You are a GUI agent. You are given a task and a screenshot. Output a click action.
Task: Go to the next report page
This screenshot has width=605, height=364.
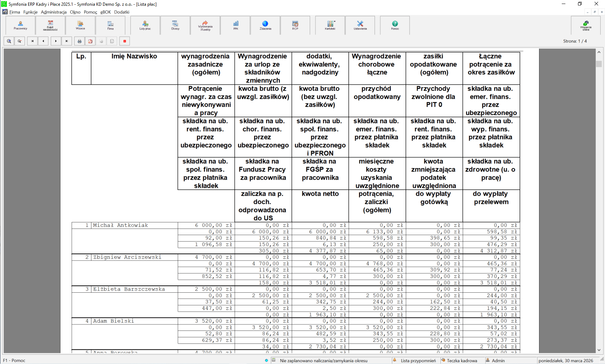tap(56, 41)
